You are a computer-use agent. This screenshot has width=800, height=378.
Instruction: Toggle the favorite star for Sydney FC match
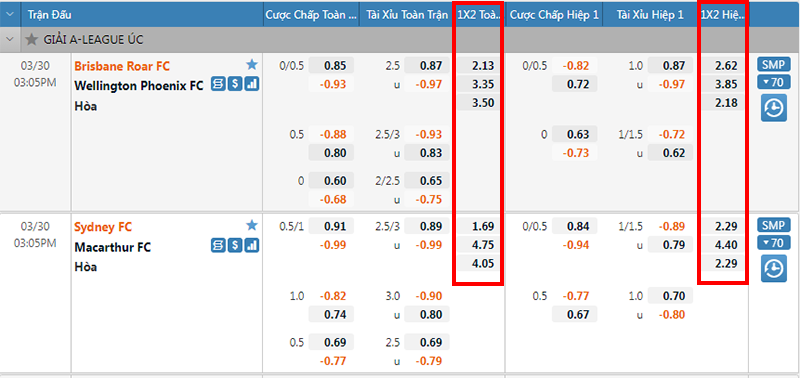(252, 225)
